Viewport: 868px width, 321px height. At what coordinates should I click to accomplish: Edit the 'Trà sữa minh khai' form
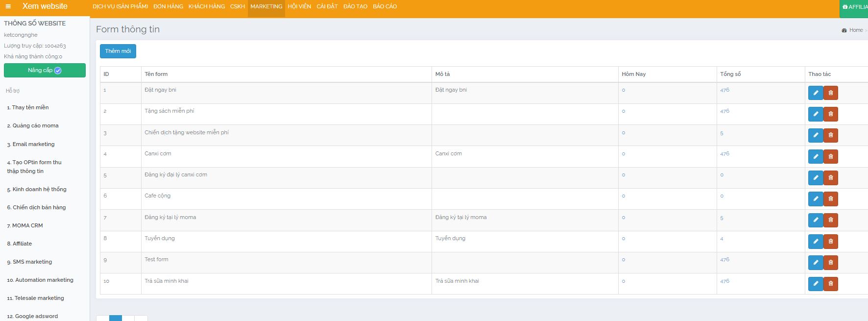point(815,284)
